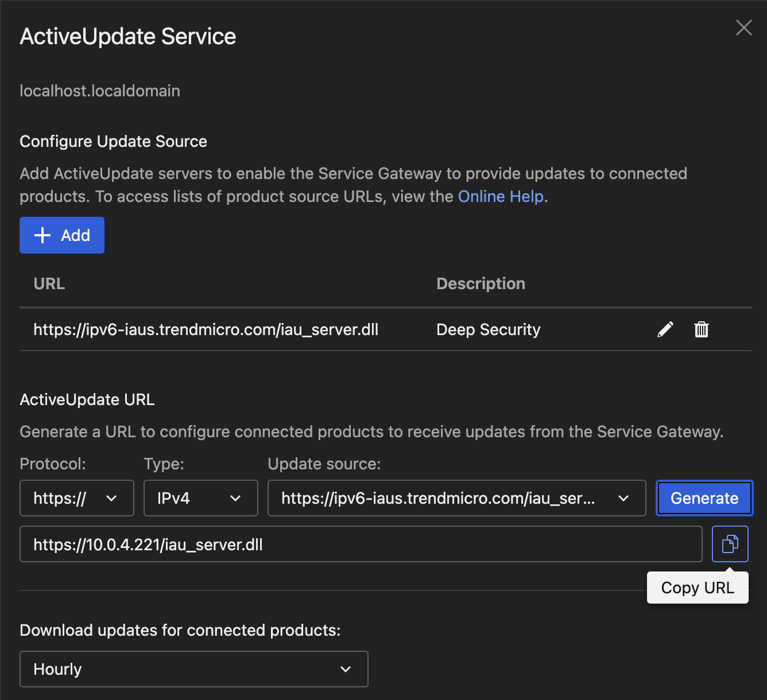This screenshot has width=767, height=700.
Task: Click the Description column header
Action: 481,283
